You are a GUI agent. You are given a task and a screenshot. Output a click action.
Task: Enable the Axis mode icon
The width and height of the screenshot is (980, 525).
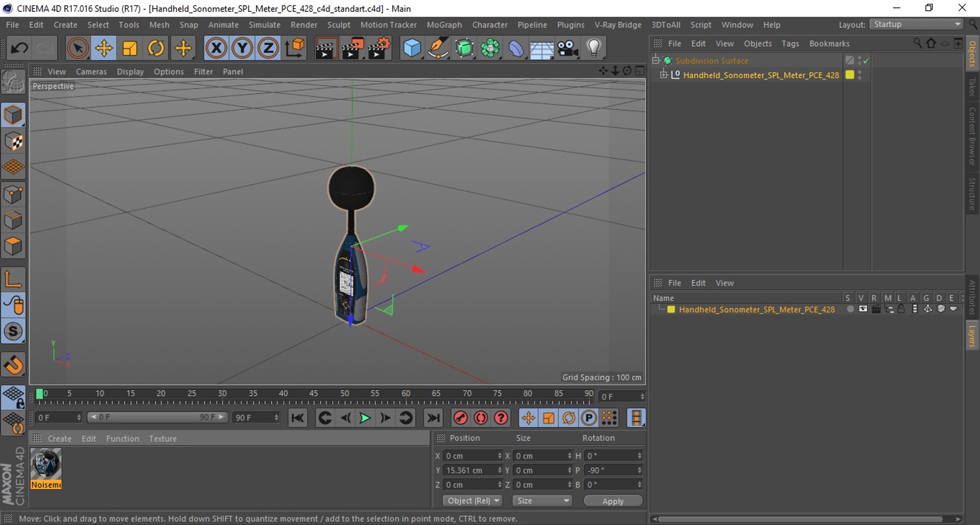13,279
